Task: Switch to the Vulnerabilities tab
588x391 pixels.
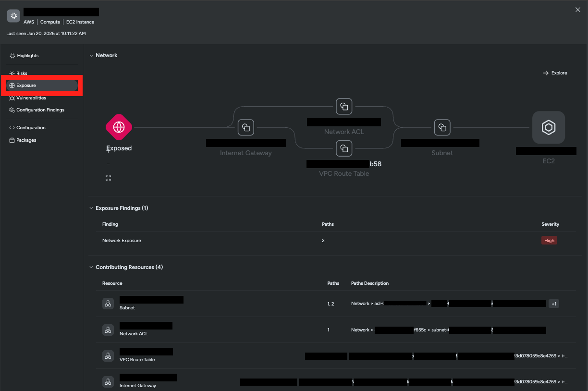Action: 31,98
